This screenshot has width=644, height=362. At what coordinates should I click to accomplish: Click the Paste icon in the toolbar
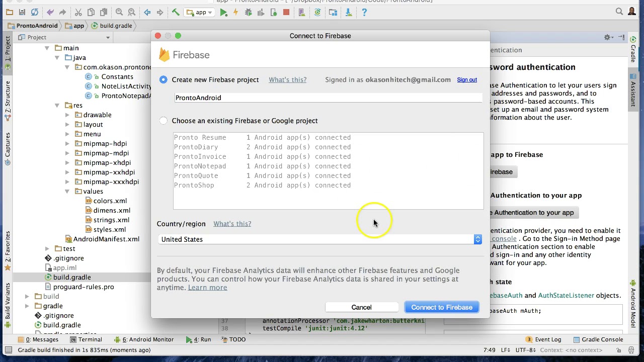[x=103, y=12]
